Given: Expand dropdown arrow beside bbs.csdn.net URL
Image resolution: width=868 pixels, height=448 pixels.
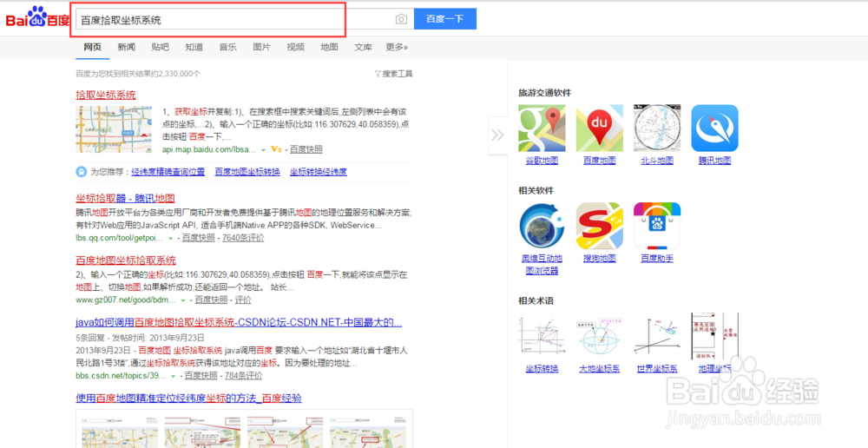Looking at the screenshot, I should coord(174,376).
